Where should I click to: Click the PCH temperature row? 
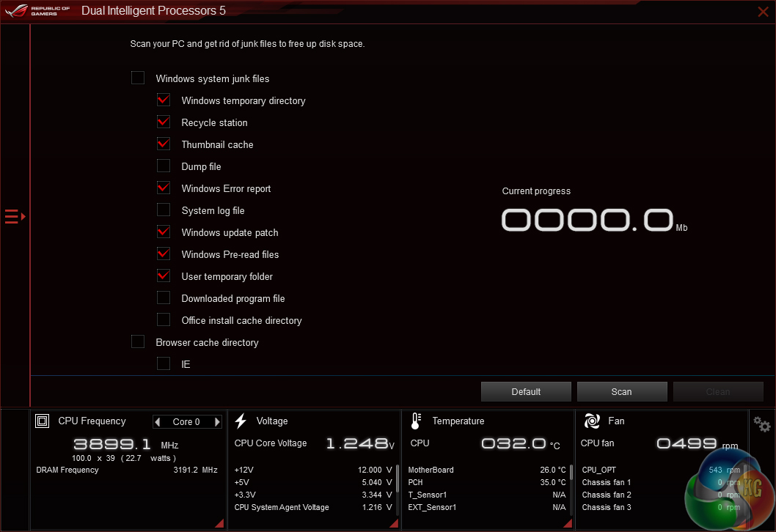[486, 482]
